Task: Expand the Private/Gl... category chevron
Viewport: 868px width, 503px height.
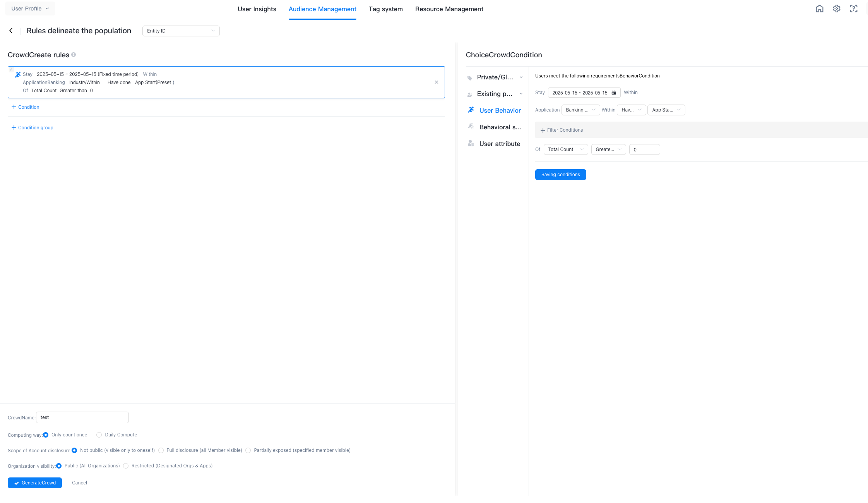Action: (x=521, y=77)
